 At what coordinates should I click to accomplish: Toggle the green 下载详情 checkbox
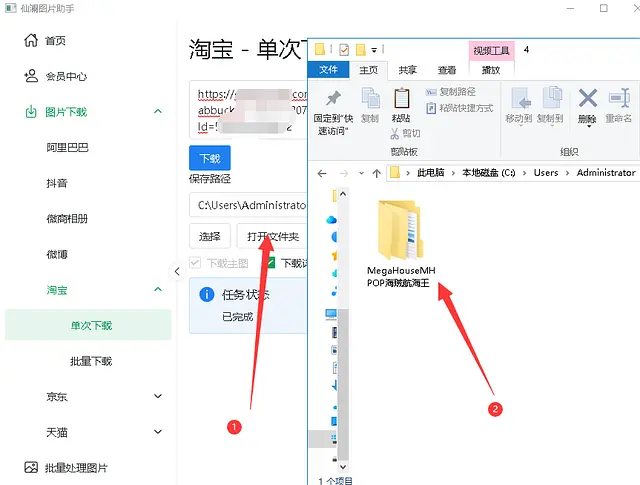[271, 263]
